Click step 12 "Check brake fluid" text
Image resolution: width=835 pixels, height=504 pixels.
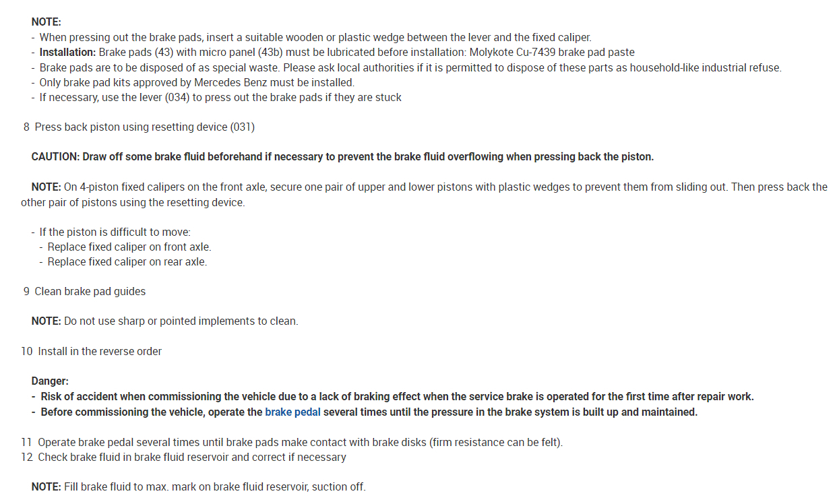(191, 457)
